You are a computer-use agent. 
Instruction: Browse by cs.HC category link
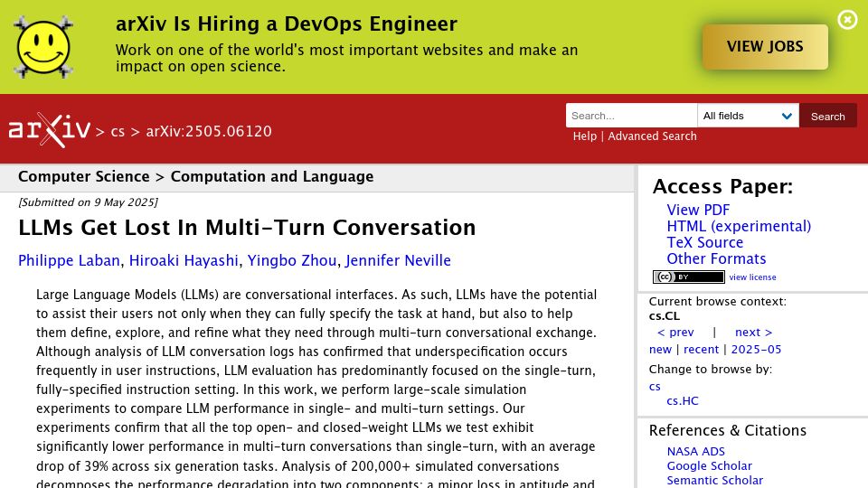[x=682, y=400]
